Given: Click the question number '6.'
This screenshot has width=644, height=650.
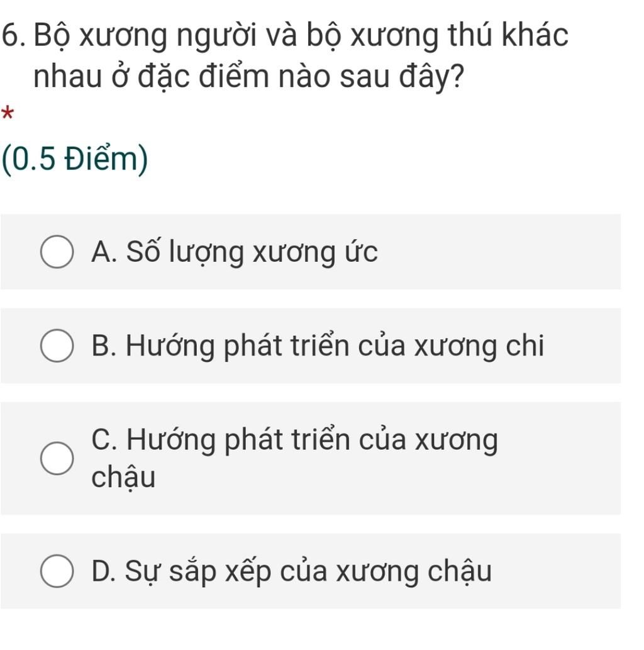Looking at the screenshot, I should (15, 35).
